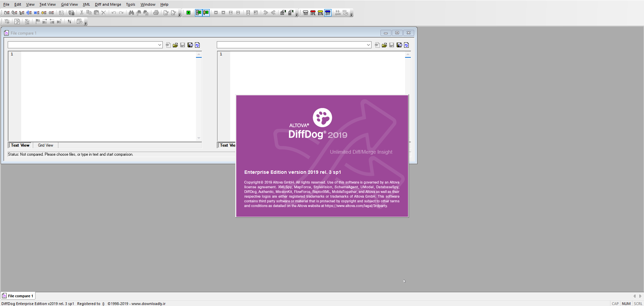Click the Undo arrow icon
Screen dimensions: 644x306
[x=114, y=13]
